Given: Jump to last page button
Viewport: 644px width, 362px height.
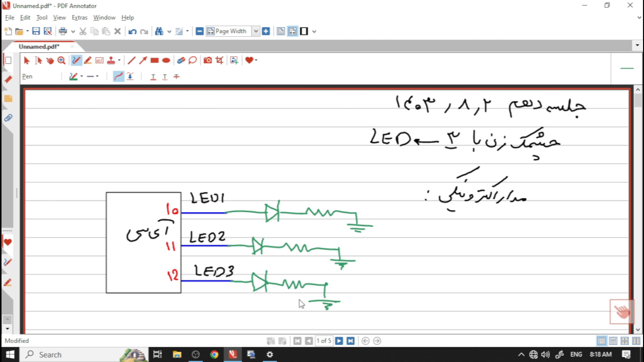Looking at the screenshot, I should pos(351,341).
